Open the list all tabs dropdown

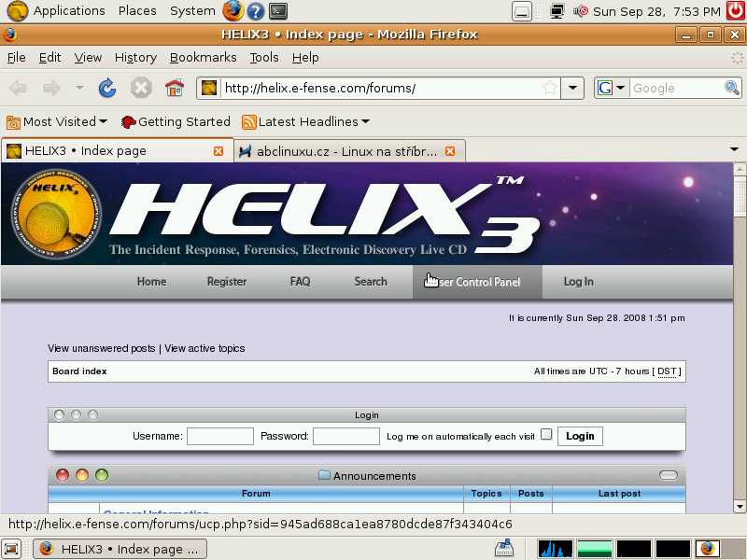pyautogui.click(x=734, y=149)
